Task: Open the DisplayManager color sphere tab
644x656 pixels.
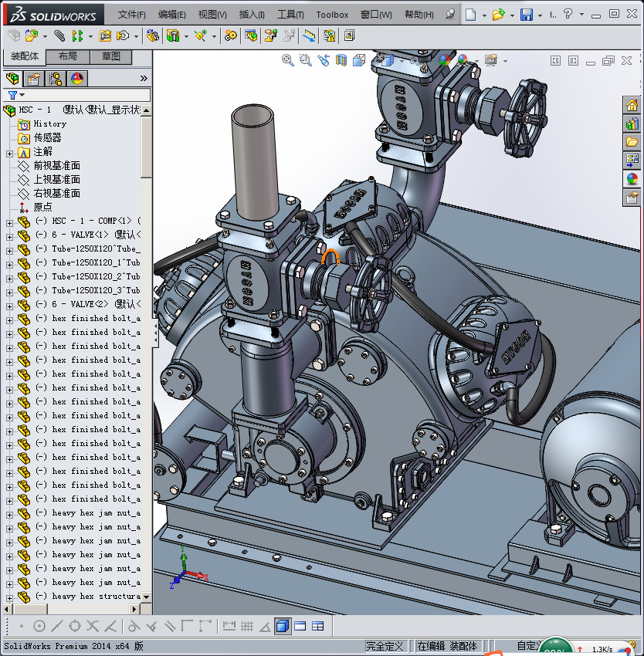Action: tap(77, 79)
